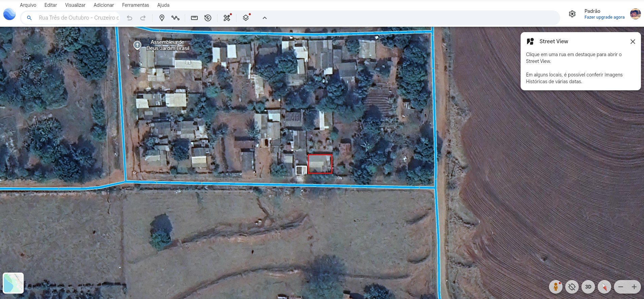Focus the Rua Três de Outubro search field
644x299 pixels.
[x=78, y=18]
